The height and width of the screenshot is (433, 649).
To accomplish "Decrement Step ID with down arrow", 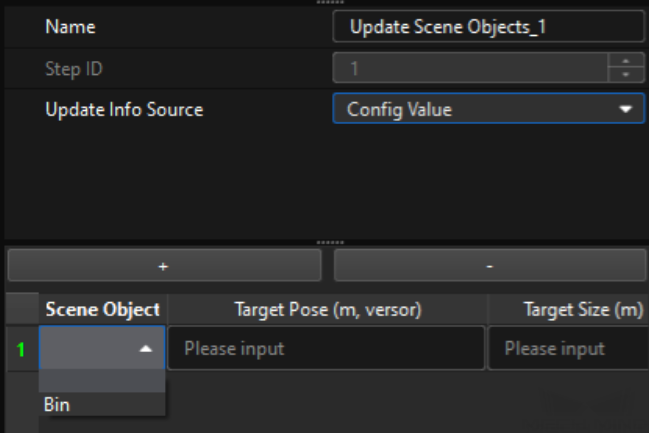I will [625, 76].
